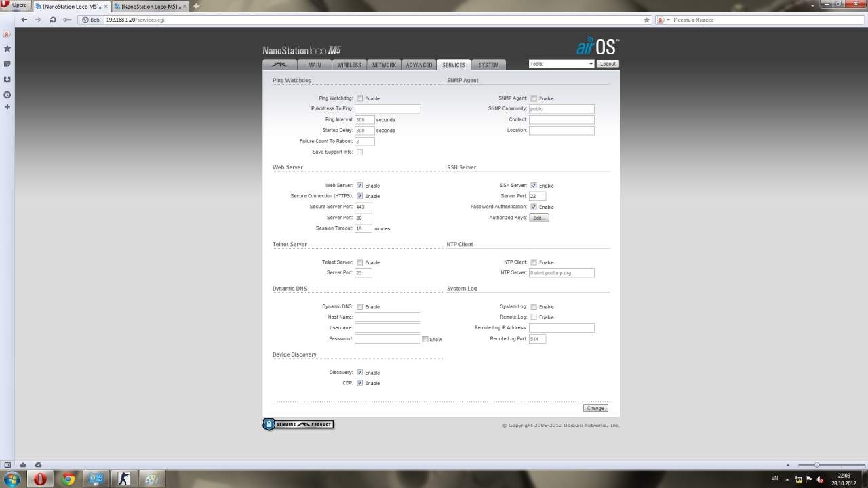The width and height of the screenshot is (868, 488).
Task: Click the Opera icon in the taskbar
Action: pyautogui.click(x=41, y=479)
